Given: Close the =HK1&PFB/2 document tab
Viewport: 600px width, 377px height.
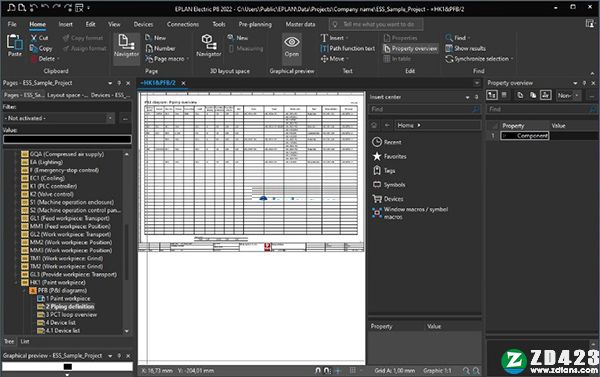Looking at the screenshot, I should tap(183, 83).
